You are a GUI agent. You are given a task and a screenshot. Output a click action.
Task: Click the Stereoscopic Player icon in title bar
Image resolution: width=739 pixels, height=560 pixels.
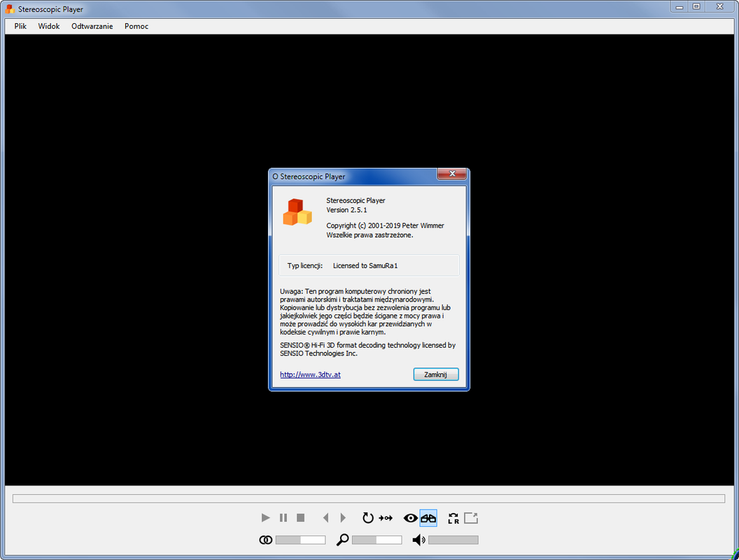coord(10,9)
